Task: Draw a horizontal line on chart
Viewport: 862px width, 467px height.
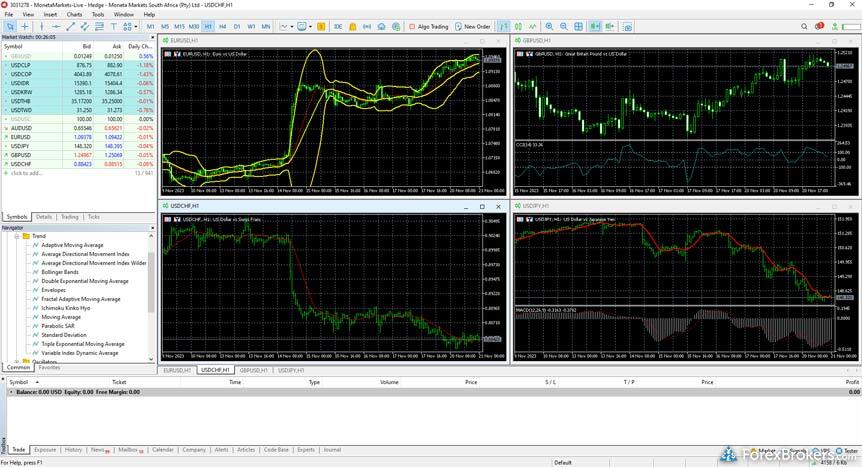Action: pyautogui.click(x=56, y=26)
